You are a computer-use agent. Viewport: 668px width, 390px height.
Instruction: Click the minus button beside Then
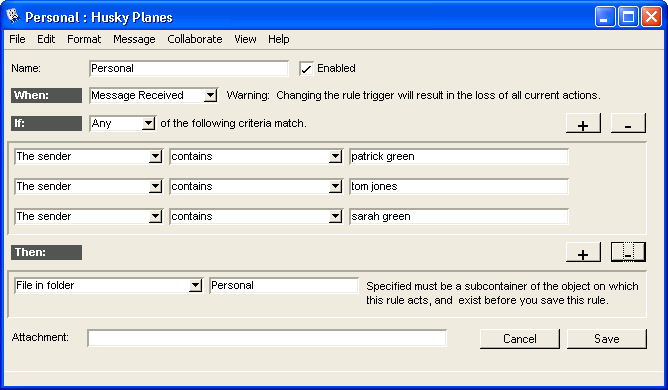point(628,252)
